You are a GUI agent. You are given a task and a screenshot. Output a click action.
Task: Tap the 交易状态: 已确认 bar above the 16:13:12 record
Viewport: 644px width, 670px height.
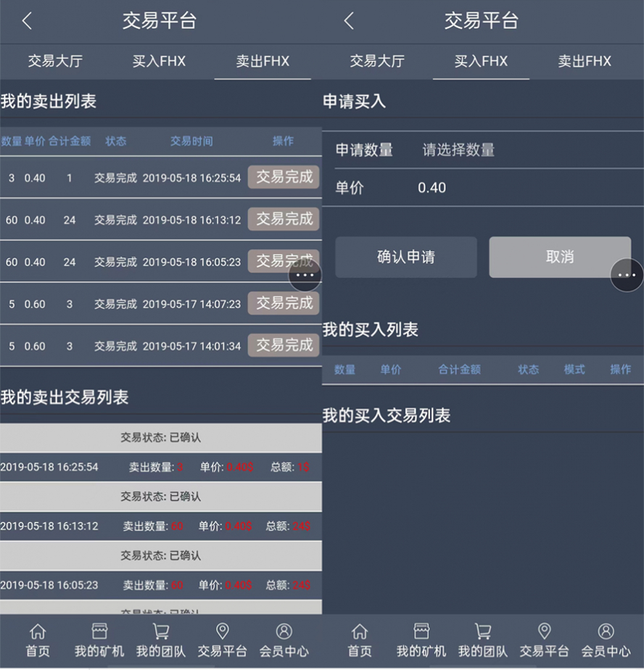[161, 497]
